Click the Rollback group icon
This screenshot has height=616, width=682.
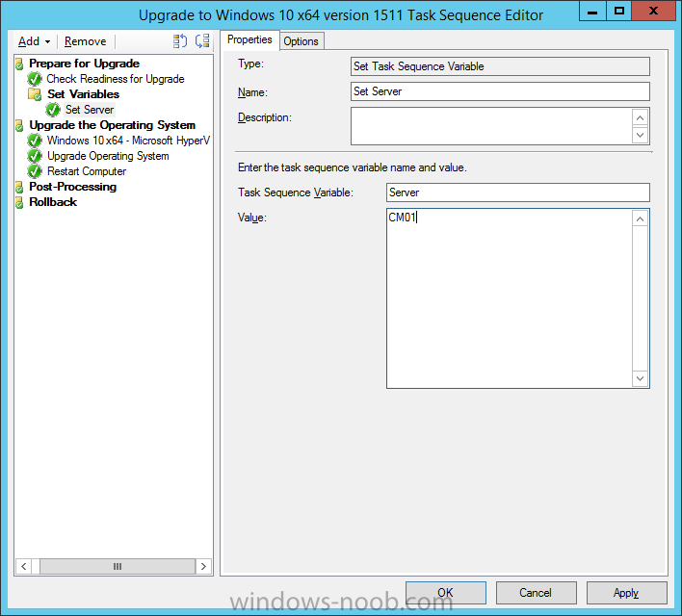pos(19,202)
